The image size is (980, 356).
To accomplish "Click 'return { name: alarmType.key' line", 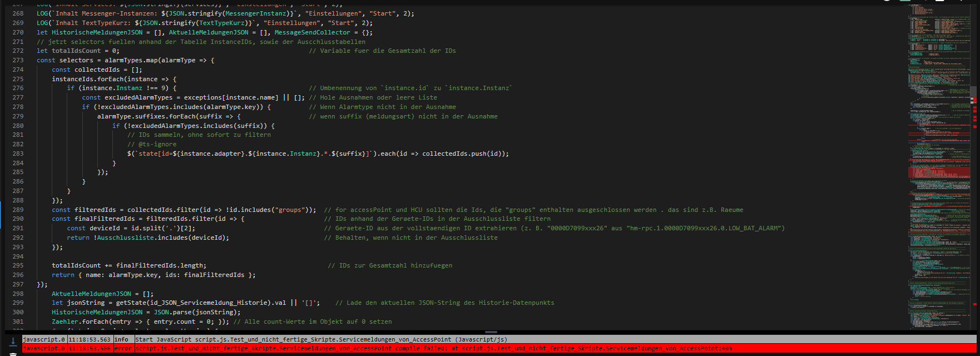I will tap(154, 275).
